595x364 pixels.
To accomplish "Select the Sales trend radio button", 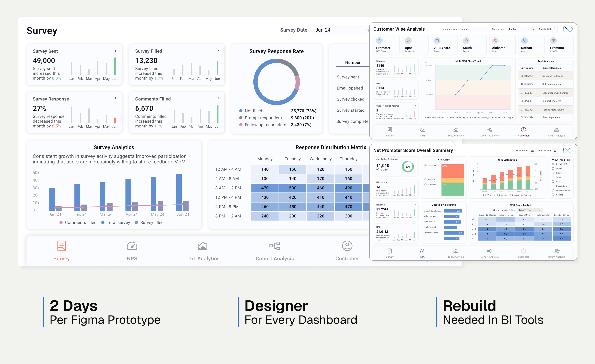I will click(x=553, y=177).
